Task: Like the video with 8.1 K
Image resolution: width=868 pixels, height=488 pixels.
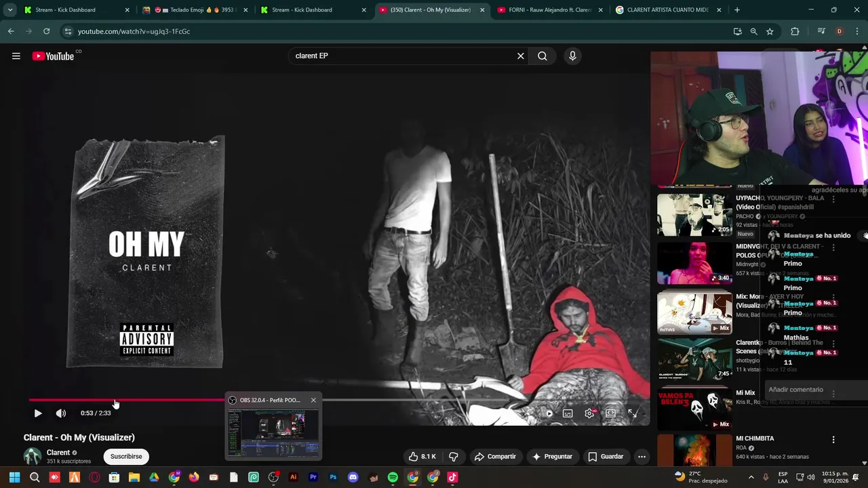Action: pyautogui.click(x=422, y=456)
